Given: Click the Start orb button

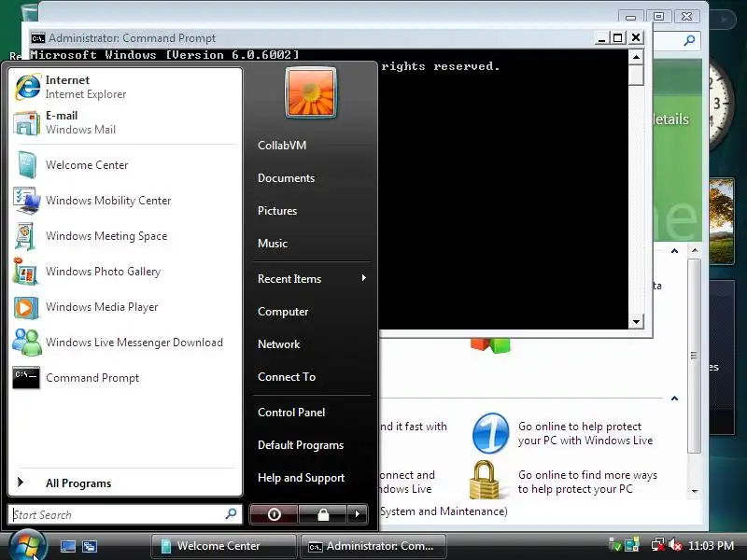Looking at the screenshot, I should click(27, 546).
